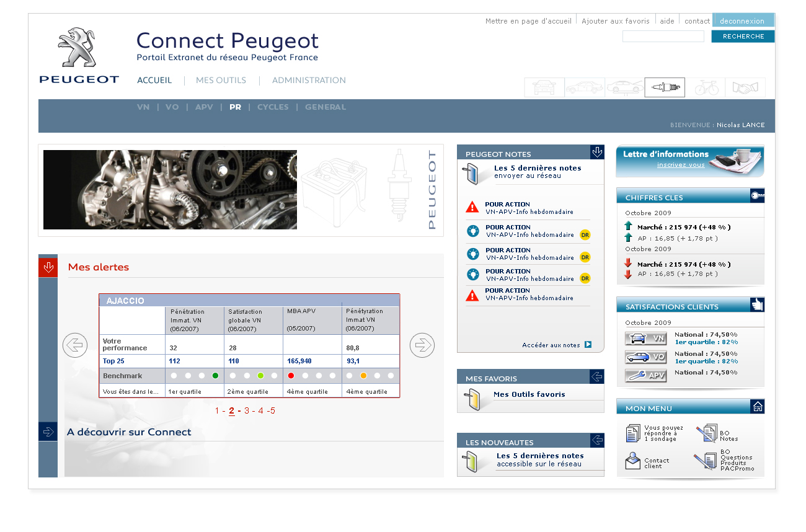The height and width of the screenshot is (532, 806).
Task: Click the orange Pénétyration benchmark dot
Action: (363, 376)
